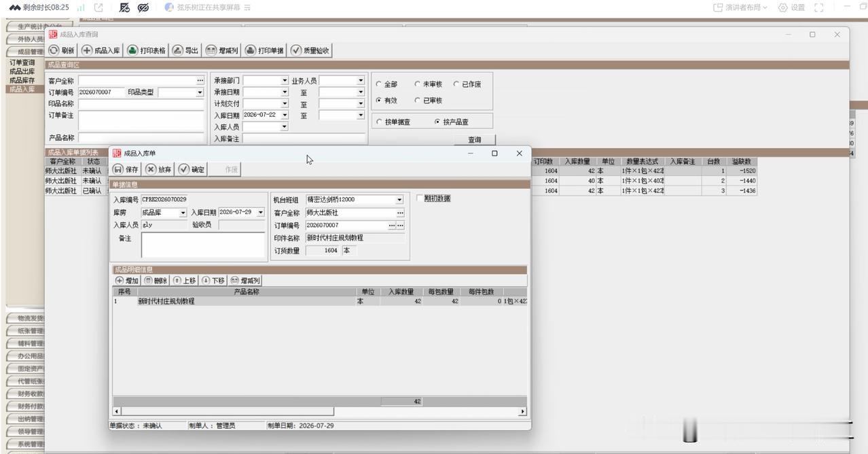
Task: Select the 按单据查 radio button
Action: pyautogui.click(x=379, y=122)
